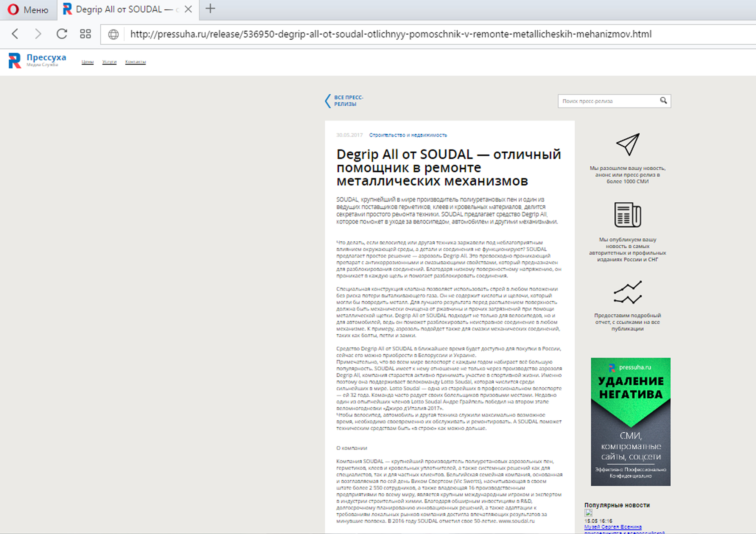Close the Degrip All от SOUDAL tab
This screenshot has height=534, width=756.
tap(188, 9)
